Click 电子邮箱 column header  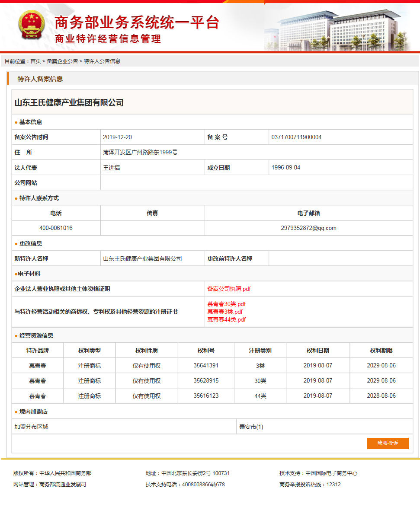click(308, 213)
